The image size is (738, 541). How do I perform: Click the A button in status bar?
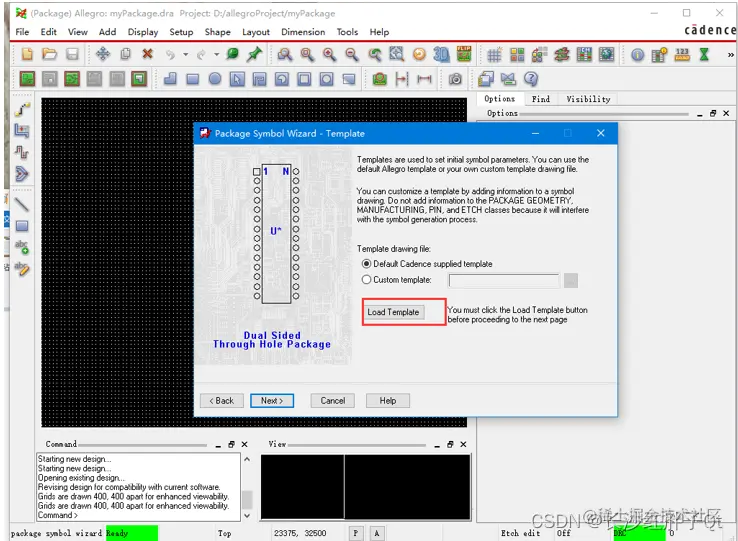click(377, 533)
